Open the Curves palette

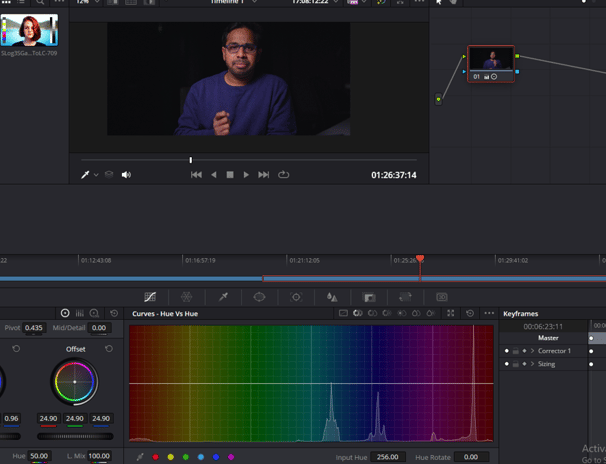pos(150,297)
